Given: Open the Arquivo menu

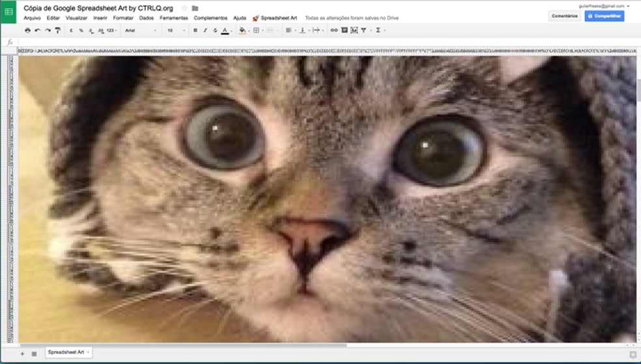Looking at the screenshot, I should (x=32, y=18).
